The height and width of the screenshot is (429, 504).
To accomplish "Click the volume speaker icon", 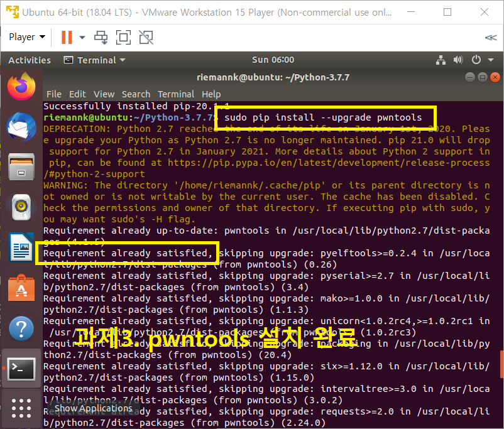I will 458,60.
